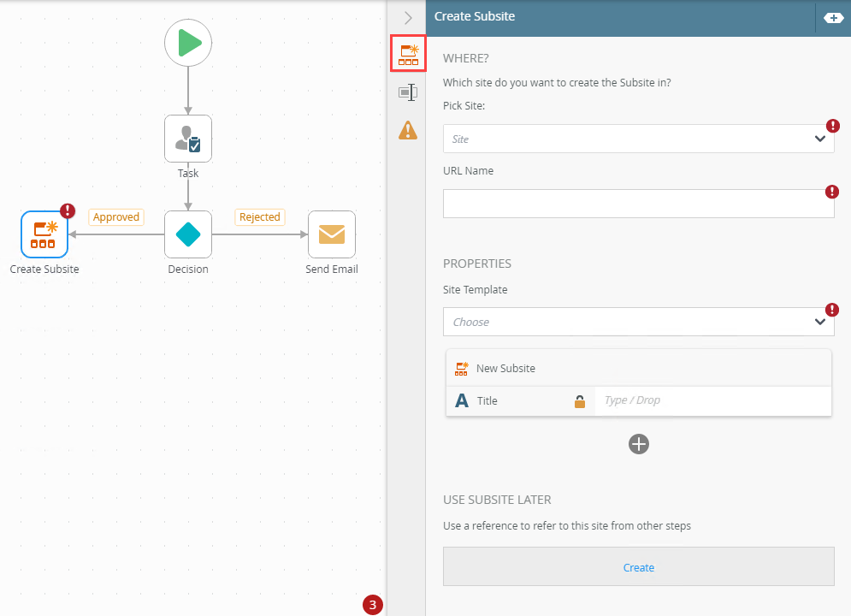This screenshot has height=616, width=851.
Task: Select the Create Subsite step on canvas
Action: 44,234
